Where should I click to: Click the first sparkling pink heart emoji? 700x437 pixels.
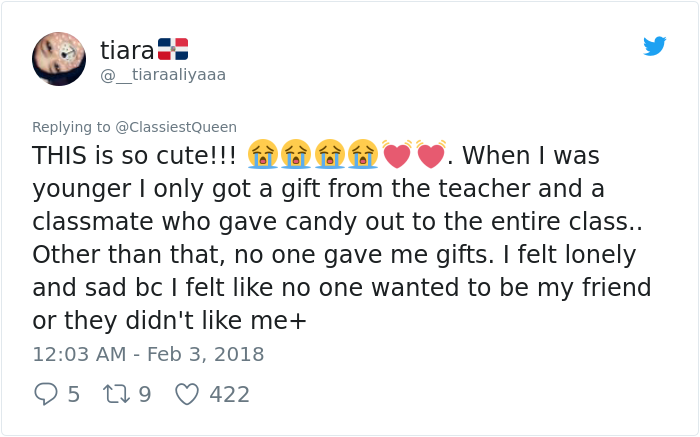point(397,155)
